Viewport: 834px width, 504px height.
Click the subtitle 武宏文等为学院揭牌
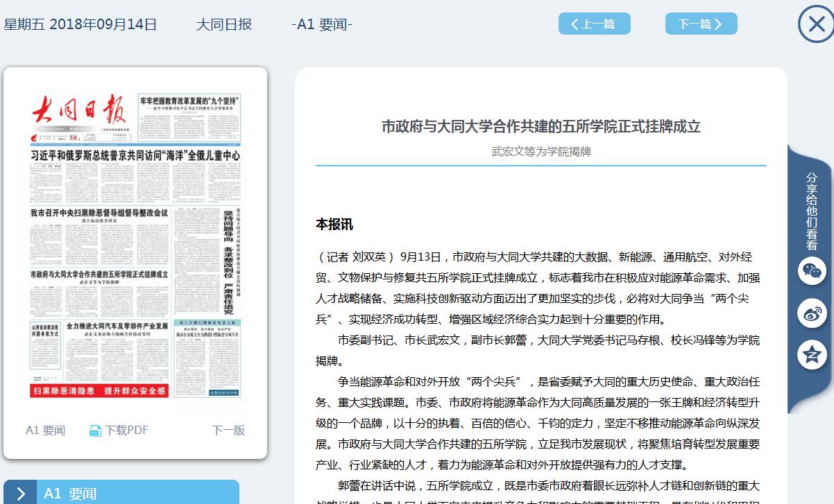click(541, 151)
